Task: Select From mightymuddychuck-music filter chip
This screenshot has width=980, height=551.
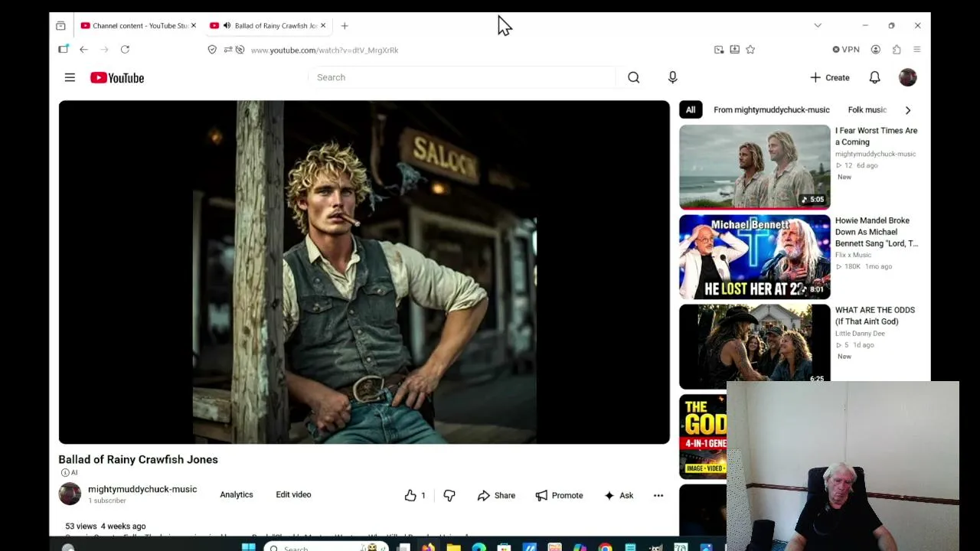Action: [771, 110]
